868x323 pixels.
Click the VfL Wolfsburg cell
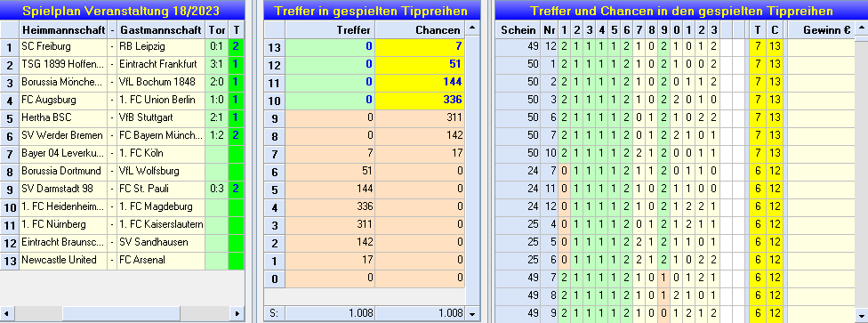pyautogui.click(x=161, y=171)
